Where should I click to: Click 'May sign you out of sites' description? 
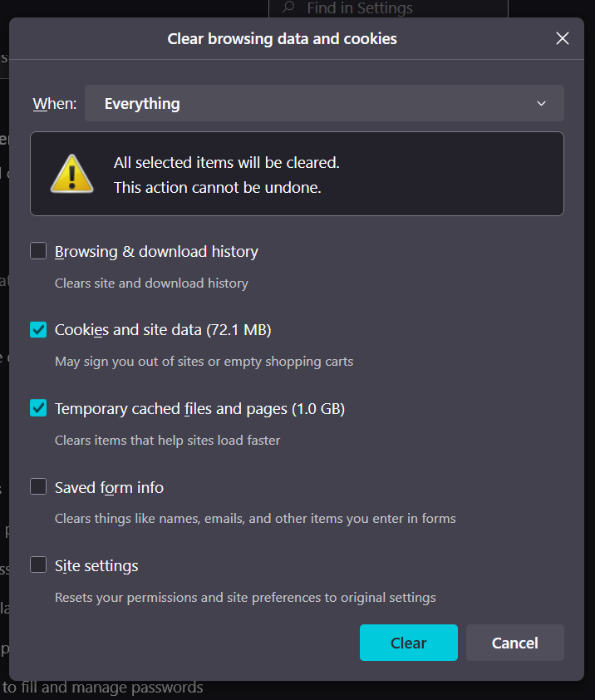point(204,362)
